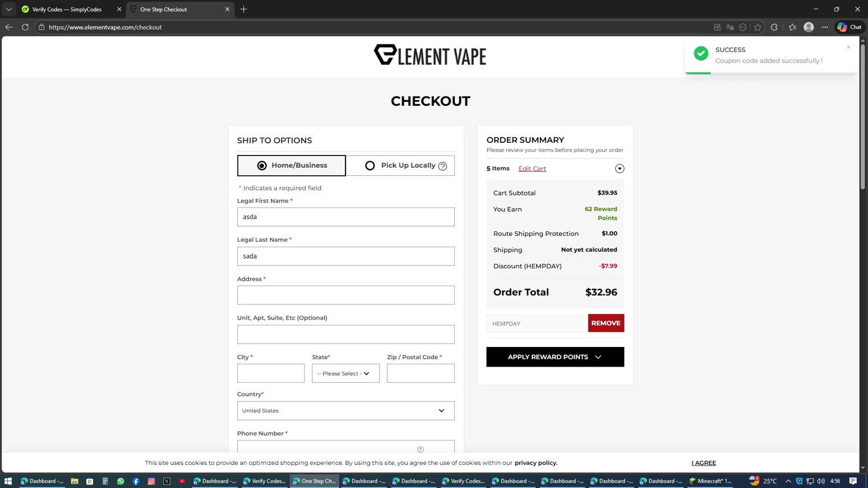Image resolution: width=868 pixels, height=488 pixels.
Task: Select Home/Business shipping option
Action: click(x=292, y=165)
